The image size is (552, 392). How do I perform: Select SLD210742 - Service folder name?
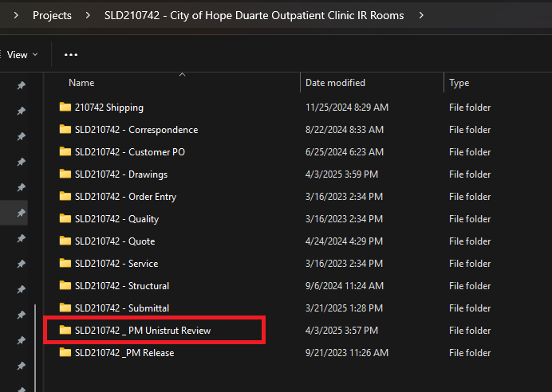click(116, 264)
